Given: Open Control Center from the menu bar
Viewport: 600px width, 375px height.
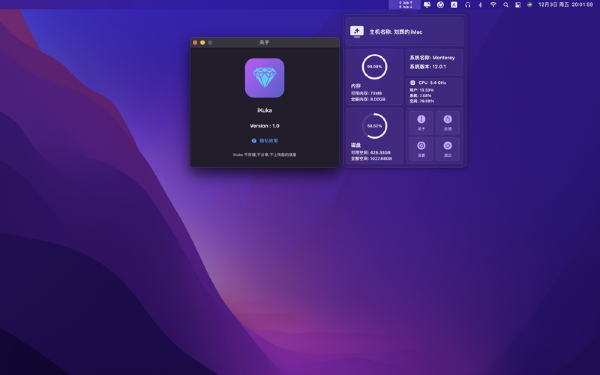Looking at the screenshot, I should 518,5.
